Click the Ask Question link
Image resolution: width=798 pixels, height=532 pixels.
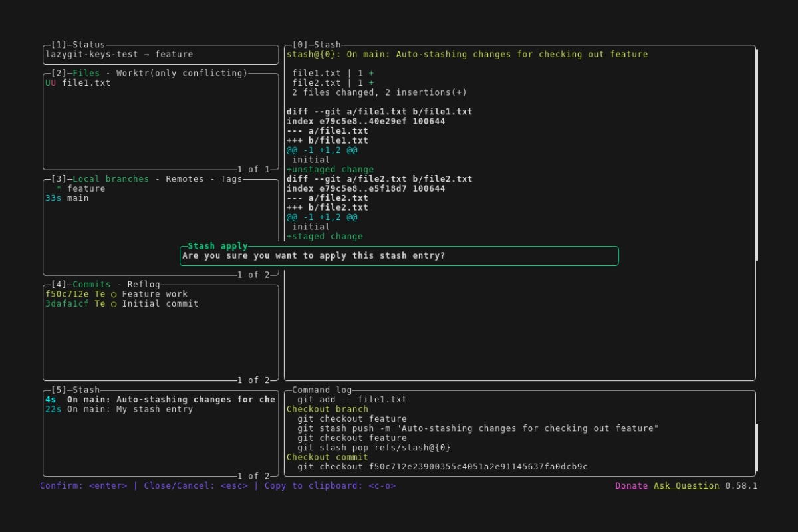(x=686, y=485)
